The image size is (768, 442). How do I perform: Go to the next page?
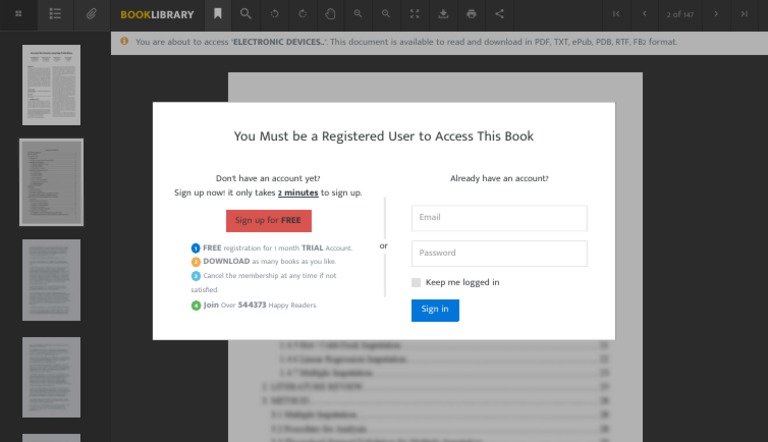tap(716, 14)
